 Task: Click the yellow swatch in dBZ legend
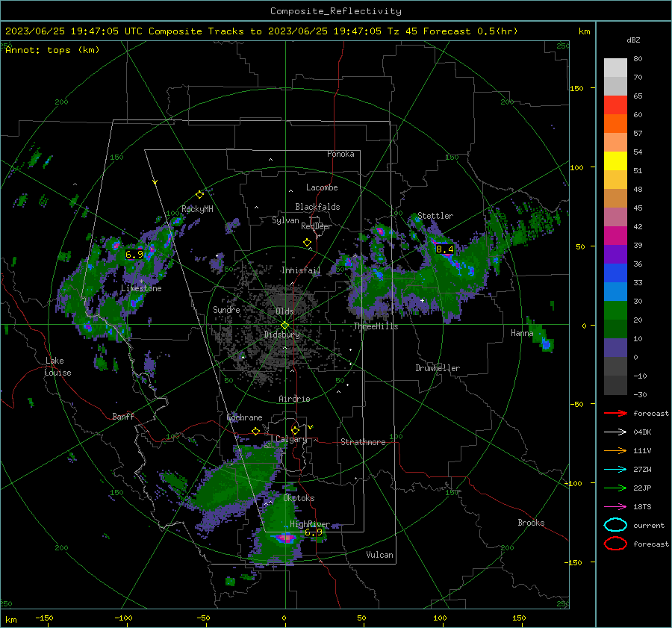615,161
